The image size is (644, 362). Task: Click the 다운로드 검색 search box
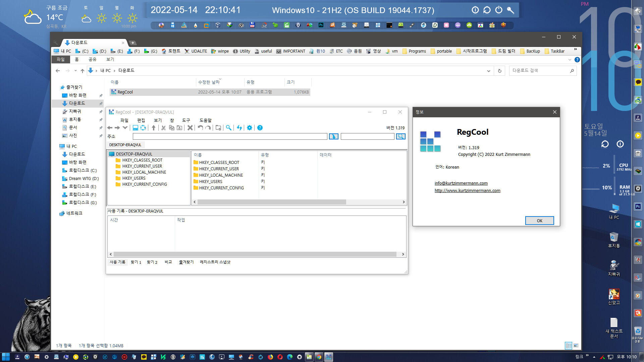(x=542, y=71)
